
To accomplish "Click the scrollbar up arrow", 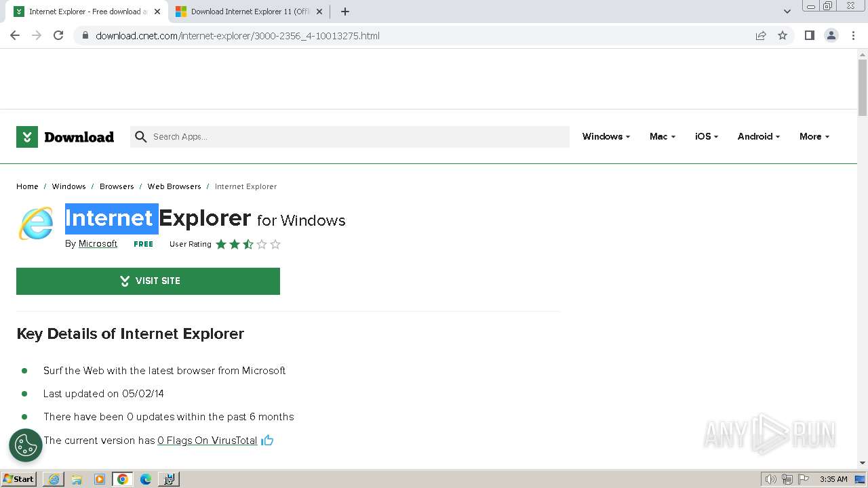I will click(x=863, y=54).
